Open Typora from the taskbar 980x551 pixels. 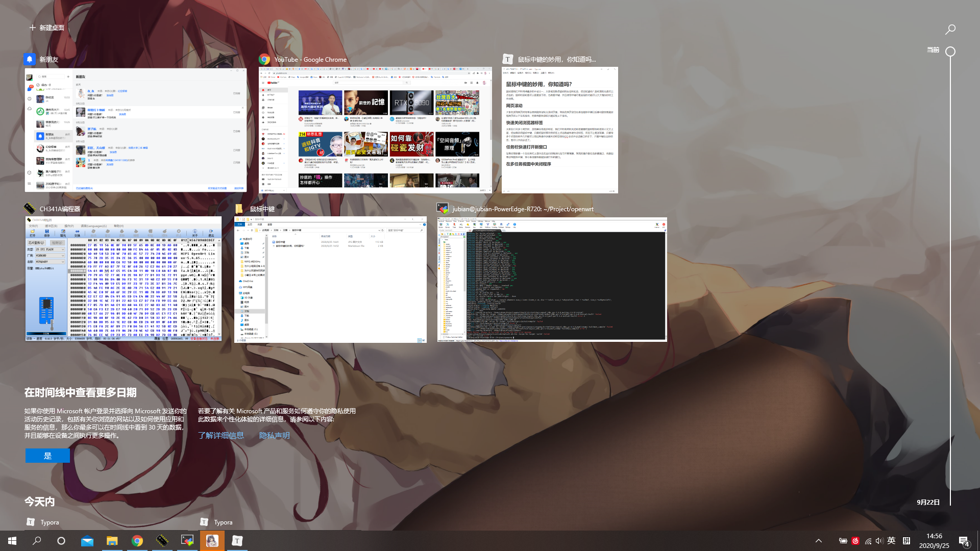tap(237, 541)
